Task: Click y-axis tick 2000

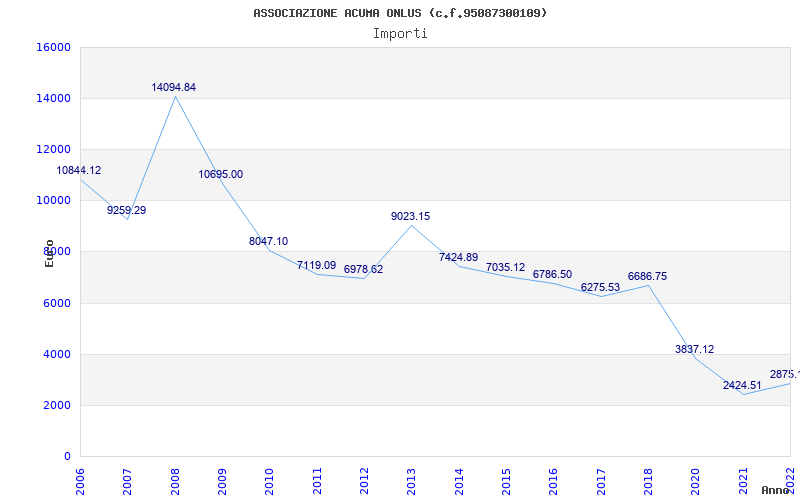Action: (56, 406)
